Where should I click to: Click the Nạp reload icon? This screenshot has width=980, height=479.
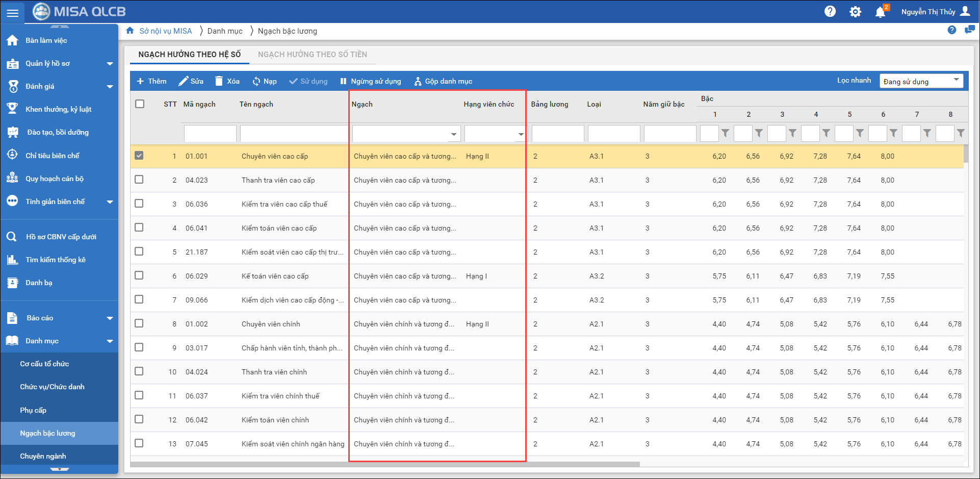[x=256, y=81]
